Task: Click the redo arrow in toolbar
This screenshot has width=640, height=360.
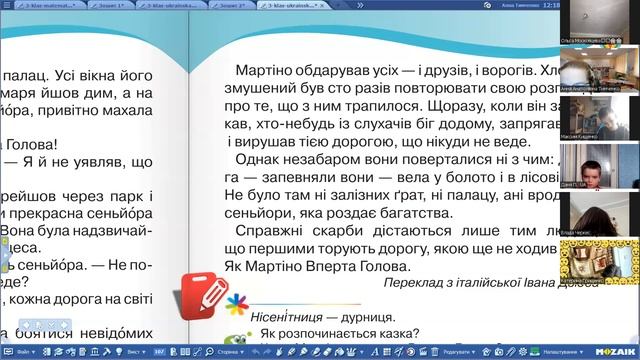Action: pos(267,351)
